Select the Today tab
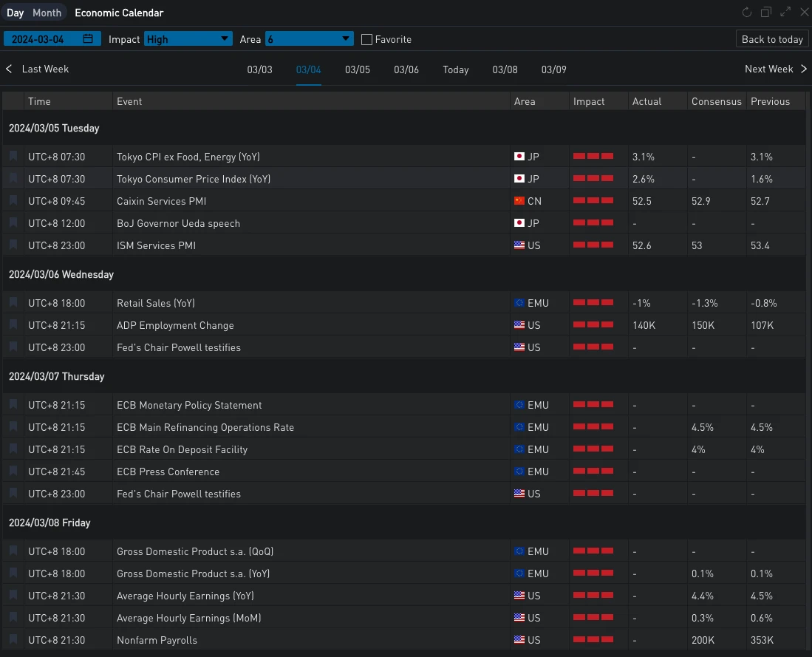This screenshot has width=812, height=657. (x=456, y=70)
